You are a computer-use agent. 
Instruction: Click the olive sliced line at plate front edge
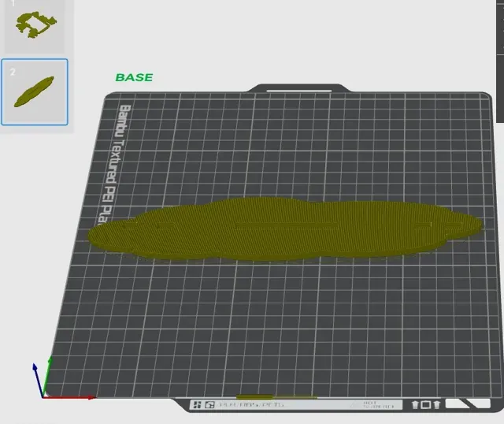click(276, 397)
